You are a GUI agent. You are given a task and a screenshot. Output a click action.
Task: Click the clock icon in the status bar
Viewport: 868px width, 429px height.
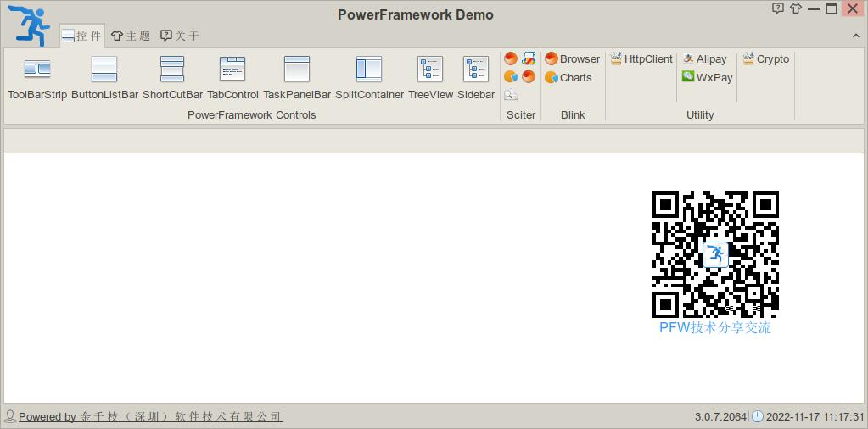pos(757,416)
